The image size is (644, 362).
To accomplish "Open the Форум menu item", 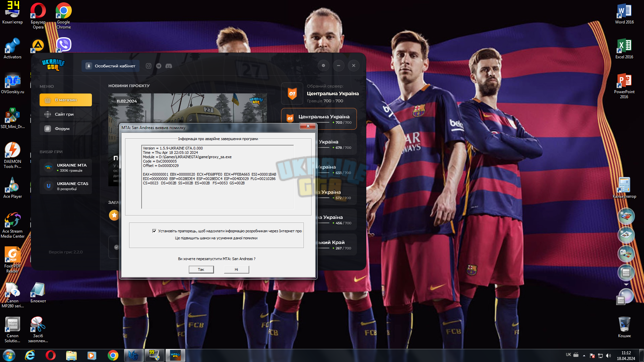I will (x=66, y=129).
